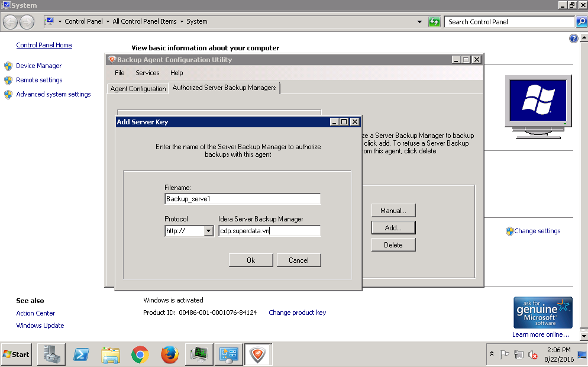
Task: Click the shield icon beside Remote settings
Action: [x=8, y=81]
